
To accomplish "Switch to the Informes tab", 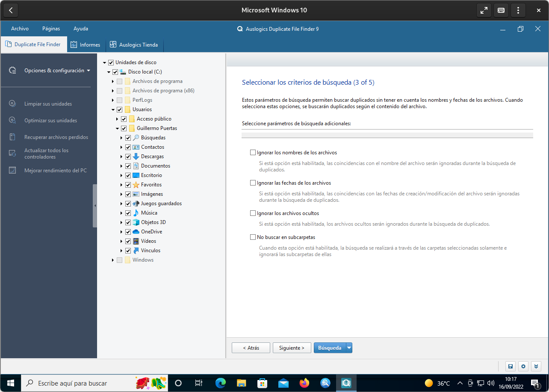I will coord(86,44).
